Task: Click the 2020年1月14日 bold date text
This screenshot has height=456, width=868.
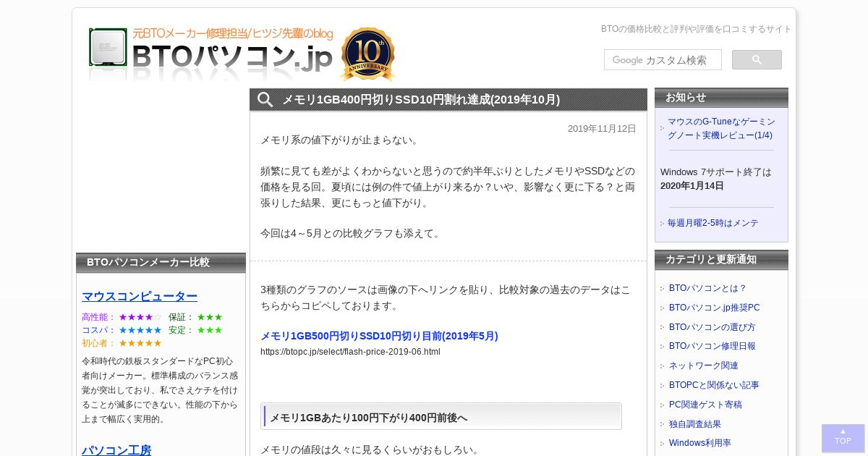Action: [692, 185]
